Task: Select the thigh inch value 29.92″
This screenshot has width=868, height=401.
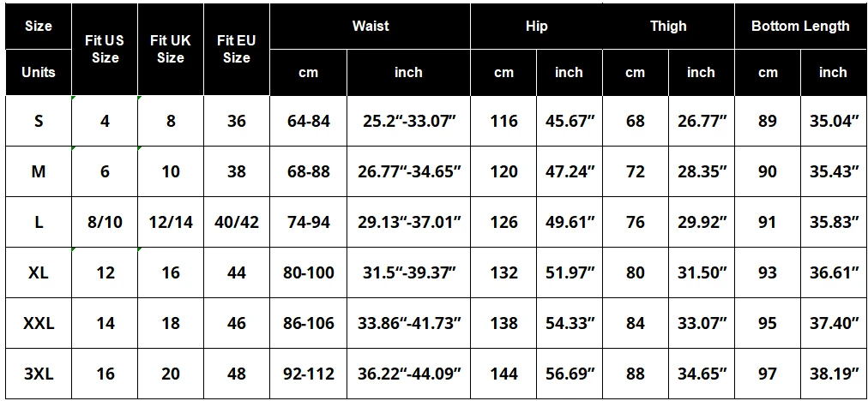Action: (x=702, y=222)
